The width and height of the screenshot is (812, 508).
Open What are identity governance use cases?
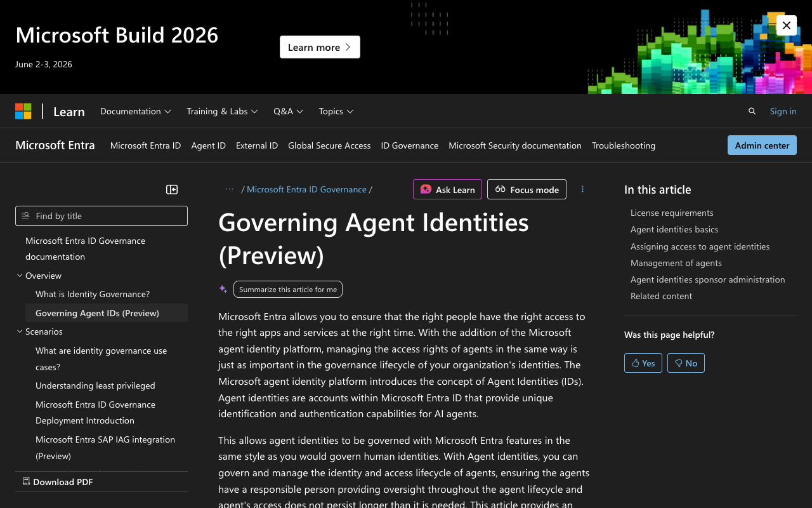(x=101, y=359)
